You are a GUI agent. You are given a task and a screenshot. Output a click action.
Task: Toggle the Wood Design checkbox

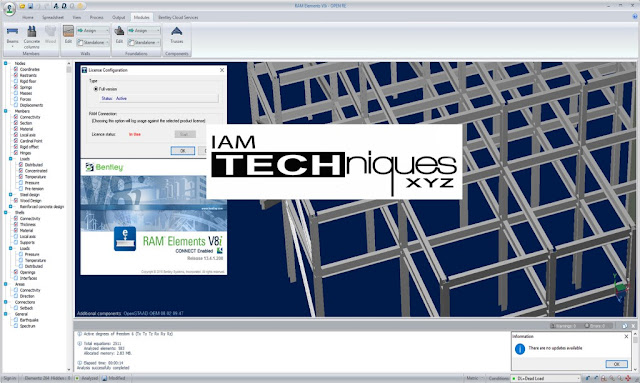pos(16,200)
